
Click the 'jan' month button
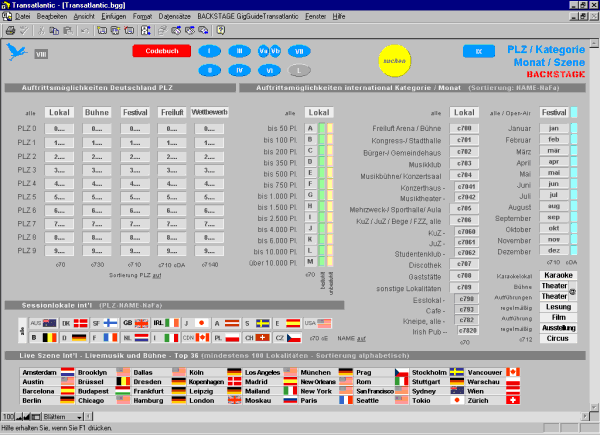pyautogui.click(x=554, y=128)
